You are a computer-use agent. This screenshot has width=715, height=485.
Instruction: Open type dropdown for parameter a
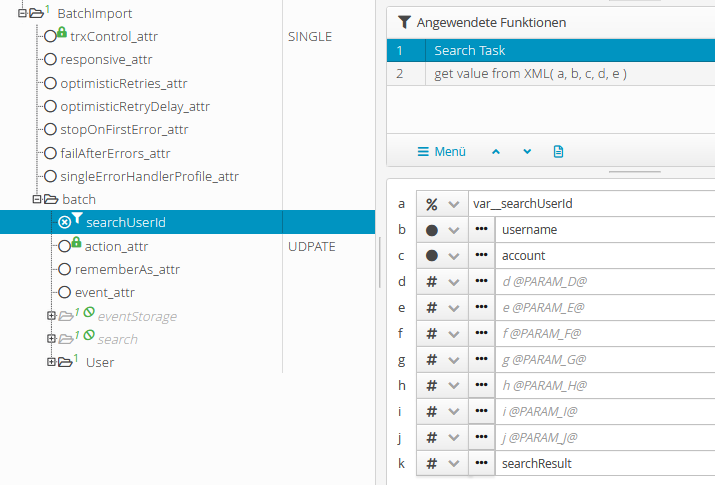pos(441,204)
